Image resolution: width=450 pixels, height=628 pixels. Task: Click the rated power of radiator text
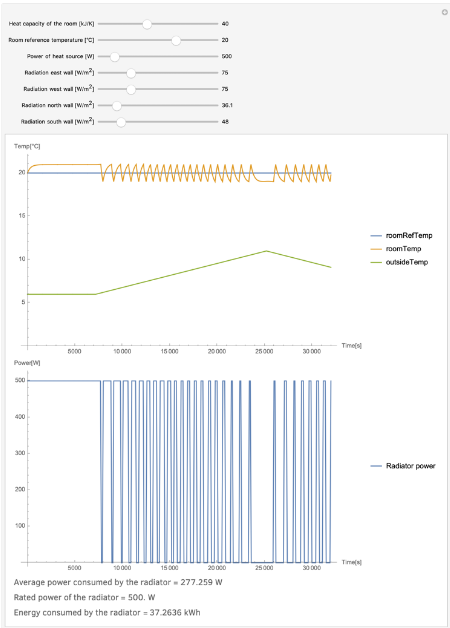coord(84,597)
